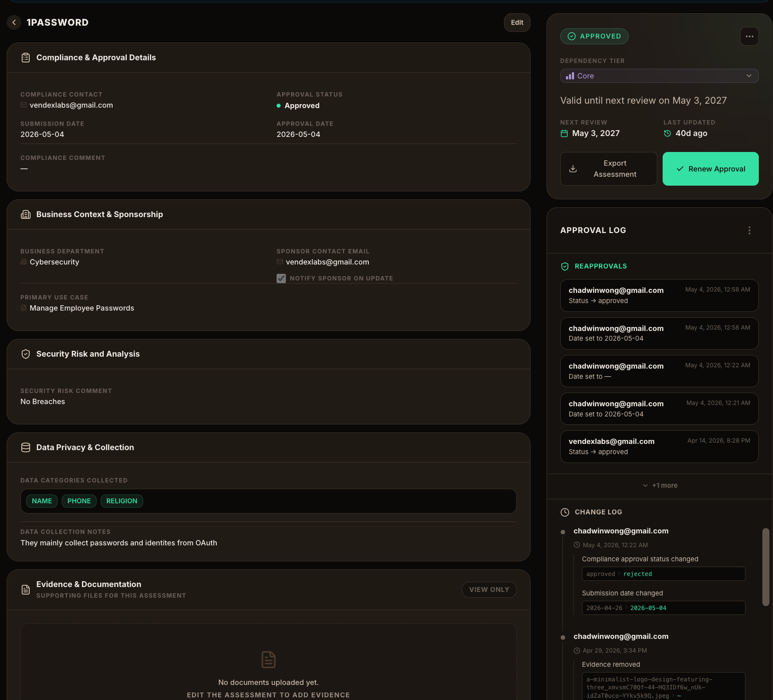This screenshot has width=773, height=700.
Task: Select the NAME data category tag
Action: 42,501
